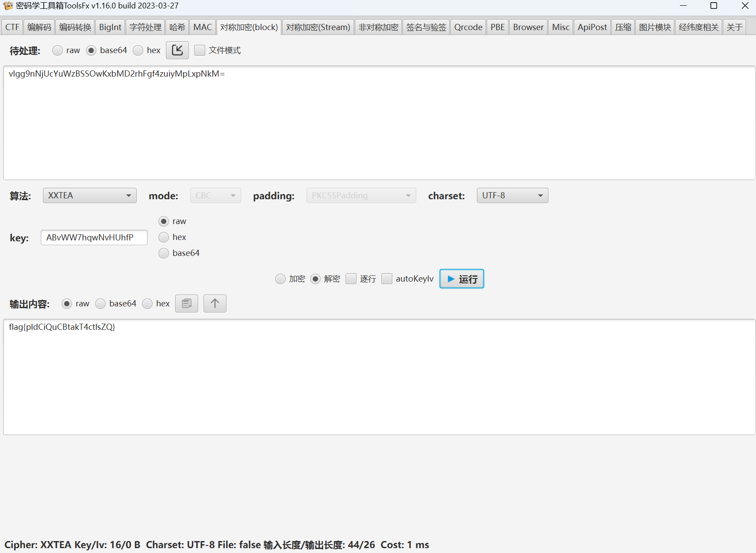
Task: Switch to the 关于 tab
Action: tap(735, 27)
